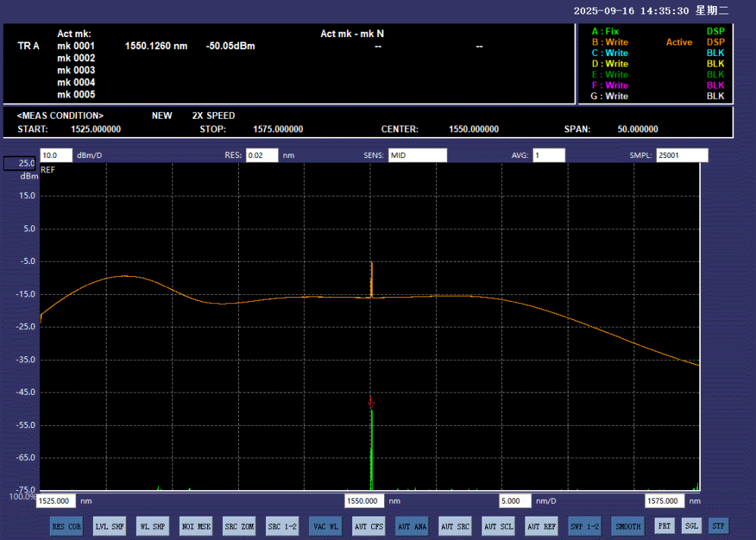Select trace B : Write

pos(610,42)
